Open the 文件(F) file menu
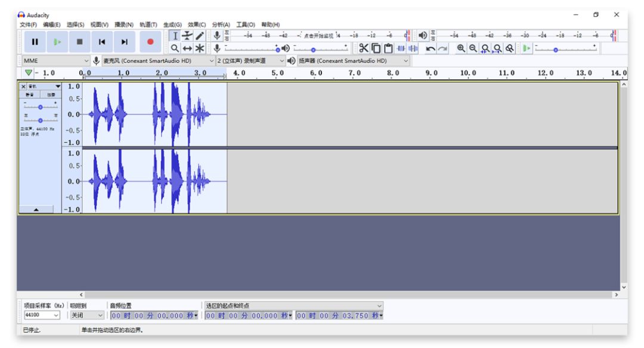 (x=28, y=24)
